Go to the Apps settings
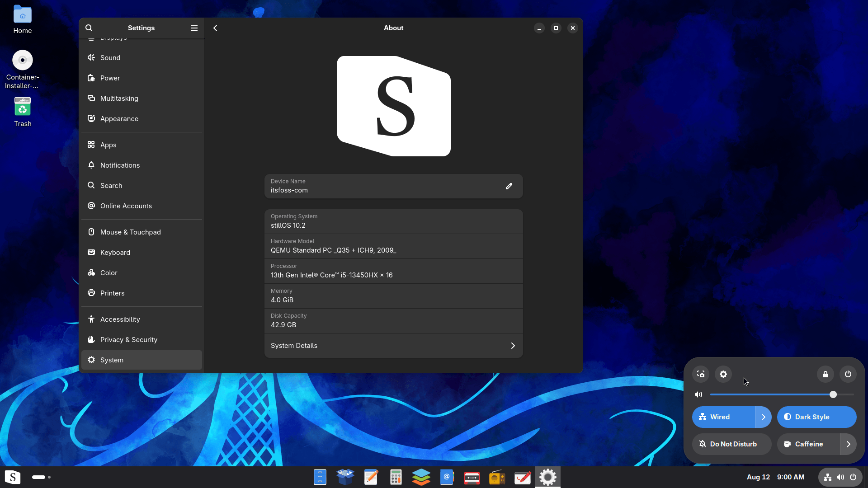This screenshot has height=488, width=868. 142,145
